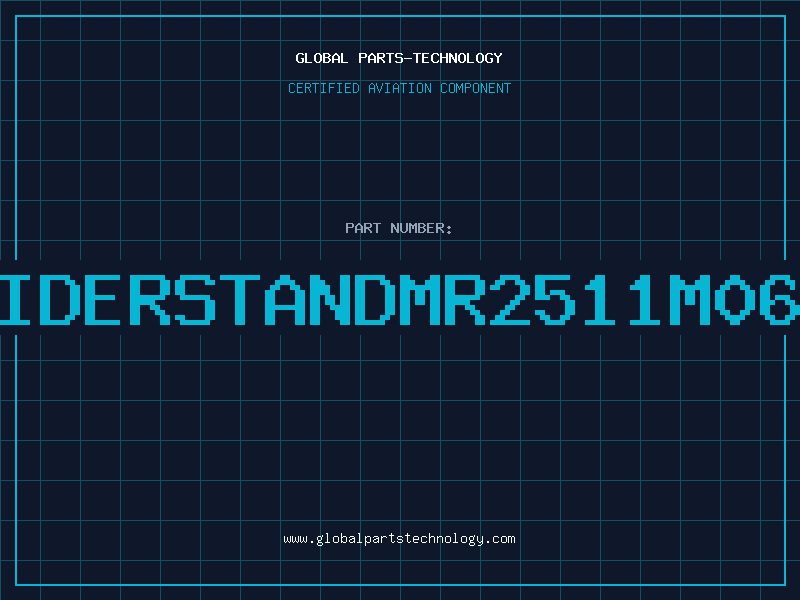The height and width of the screenshot is (600, 800).
Task: Click the large part number IDERSTANDMR2511M06
Action: (x=400, y=299)
